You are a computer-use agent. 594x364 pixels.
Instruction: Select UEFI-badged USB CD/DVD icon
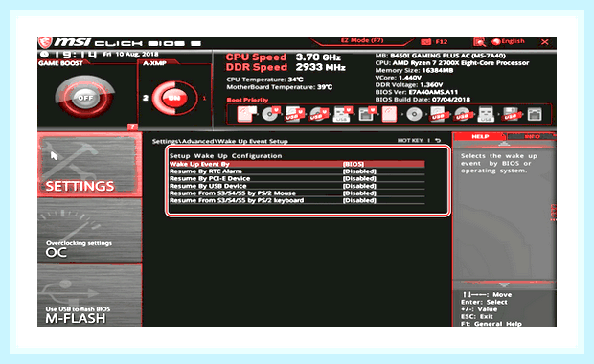click(x=319, y=114)
